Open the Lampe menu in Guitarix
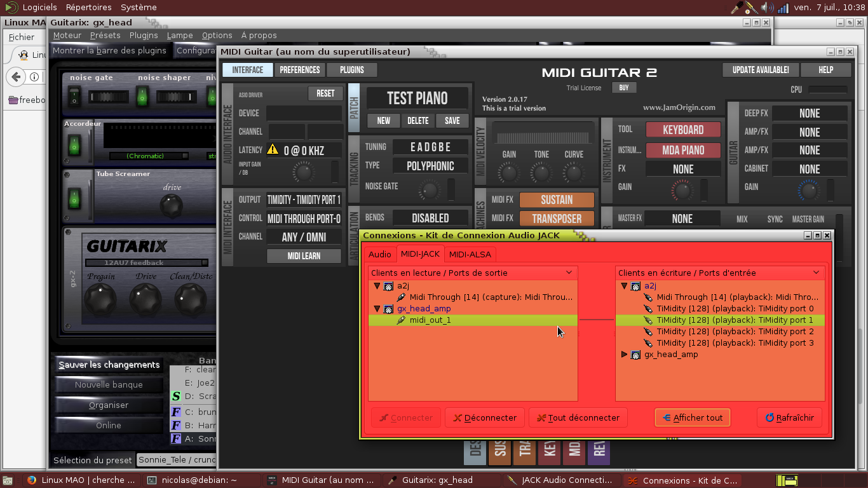 (180, 36)
